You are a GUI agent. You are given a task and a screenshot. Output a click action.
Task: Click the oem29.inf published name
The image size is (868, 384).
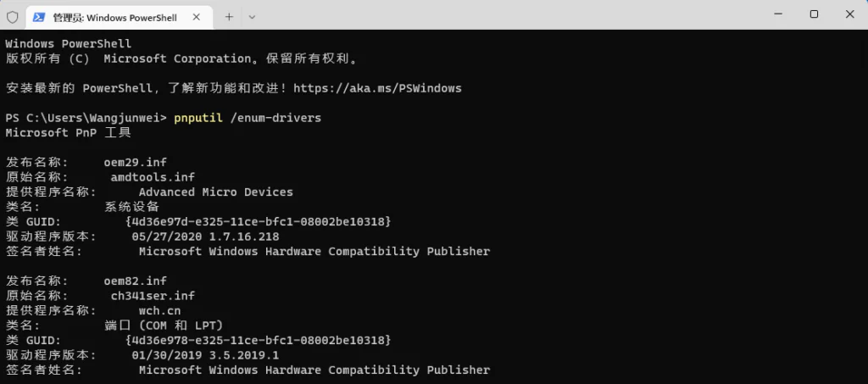[135, 162]
